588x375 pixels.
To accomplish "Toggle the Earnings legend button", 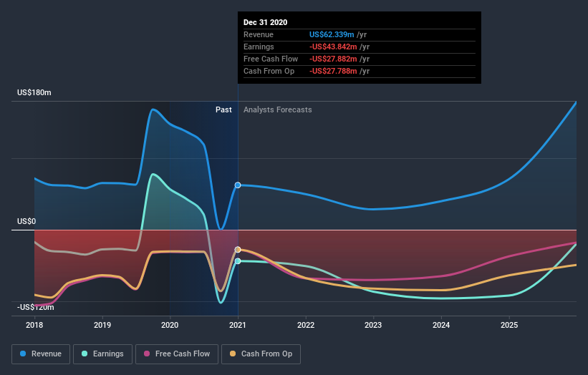I will pos(102,354).
